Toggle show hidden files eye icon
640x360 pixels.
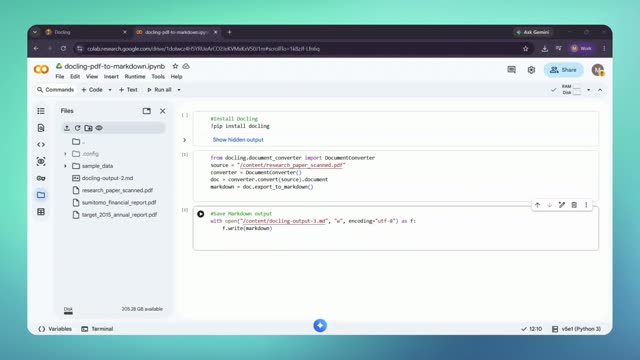pyautogui.click(x=99, y=128)
